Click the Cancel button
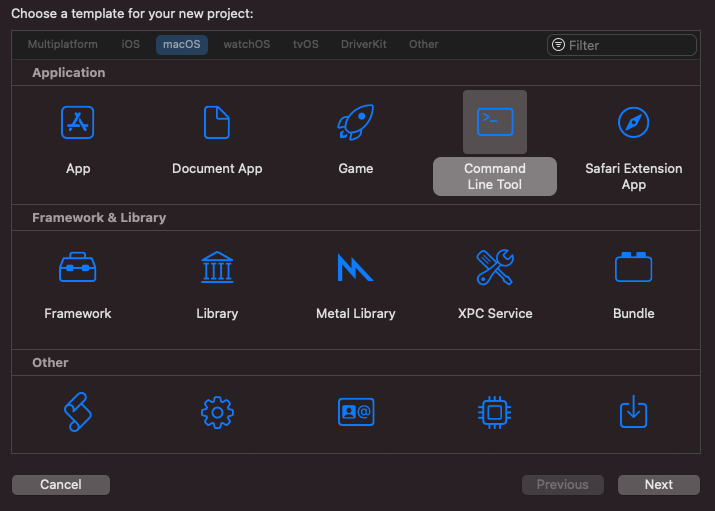715x511 pixels. 61,485
